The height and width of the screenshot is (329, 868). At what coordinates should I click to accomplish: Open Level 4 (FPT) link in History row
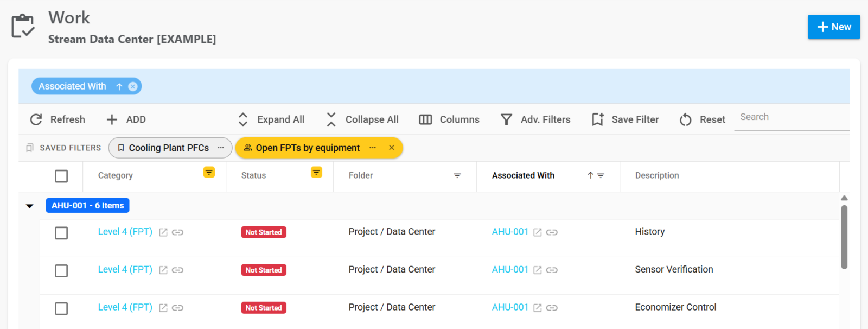pyautogui.click(x=125, y=232)
